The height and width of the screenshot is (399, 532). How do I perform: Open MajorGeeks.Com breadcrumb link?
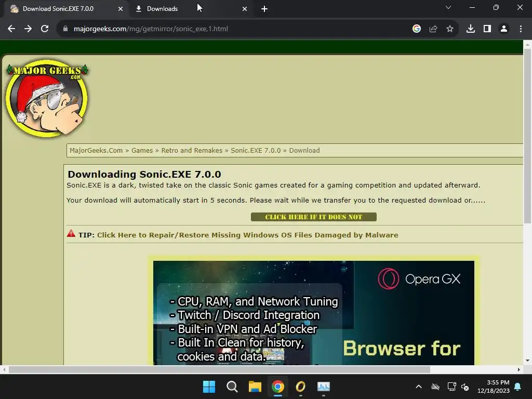tap(96, 150)
